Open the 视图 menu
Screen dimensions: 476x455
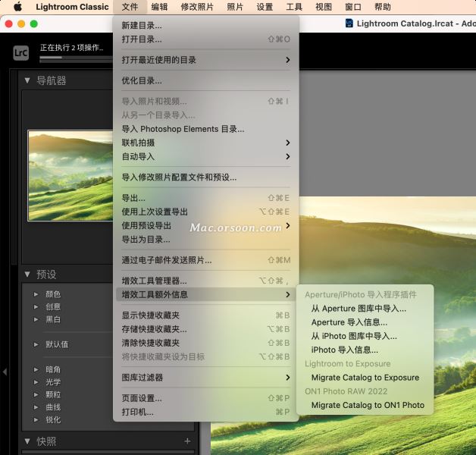click(x=324, y=7)
